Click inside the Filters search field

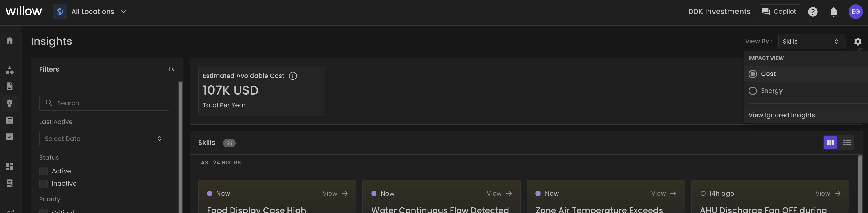104,103
